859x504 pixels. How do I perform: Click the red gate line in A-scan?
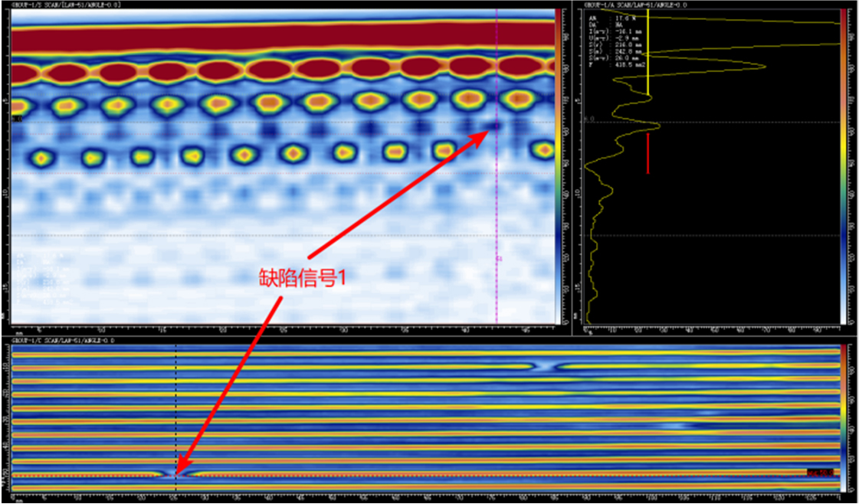click(x=648, y=153)
